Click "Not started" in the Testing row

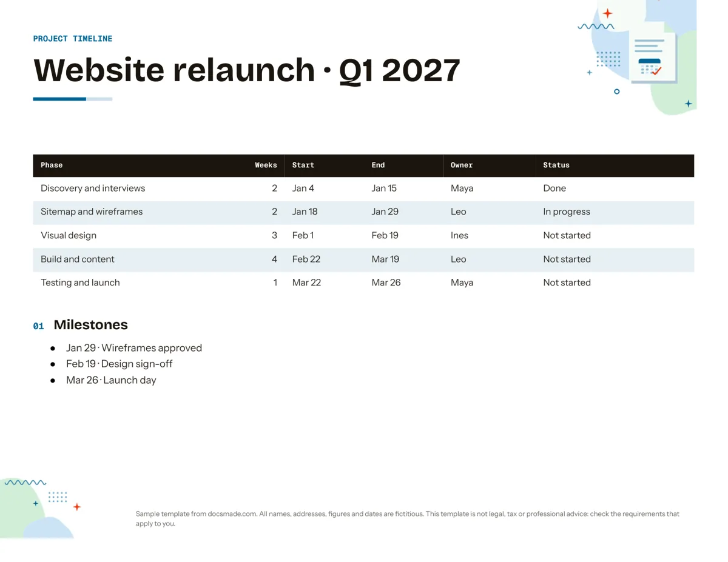[567, 283]
